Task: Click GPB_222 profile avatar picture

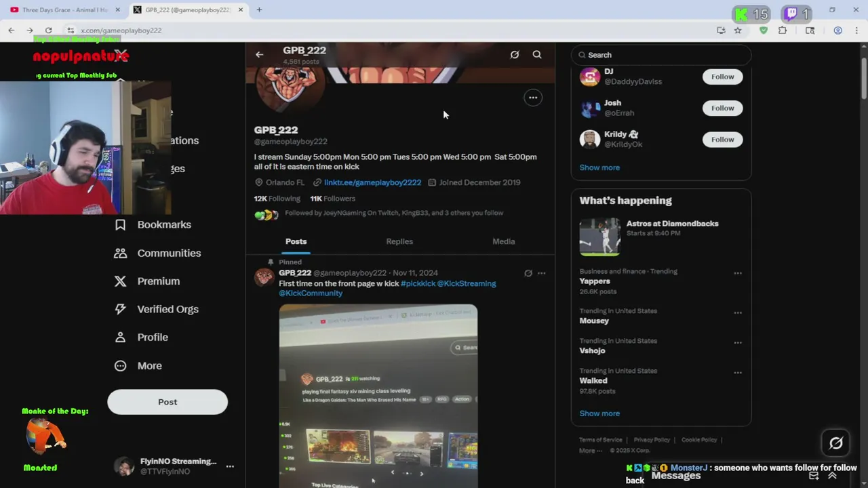Action: (x=290, y=87)
